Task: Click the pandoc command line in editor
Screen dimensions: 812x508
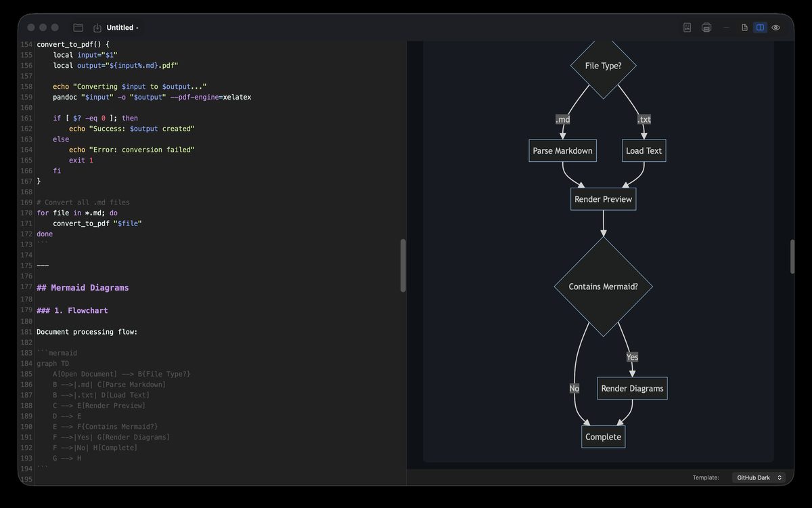Action: click(x=152, y=97)
